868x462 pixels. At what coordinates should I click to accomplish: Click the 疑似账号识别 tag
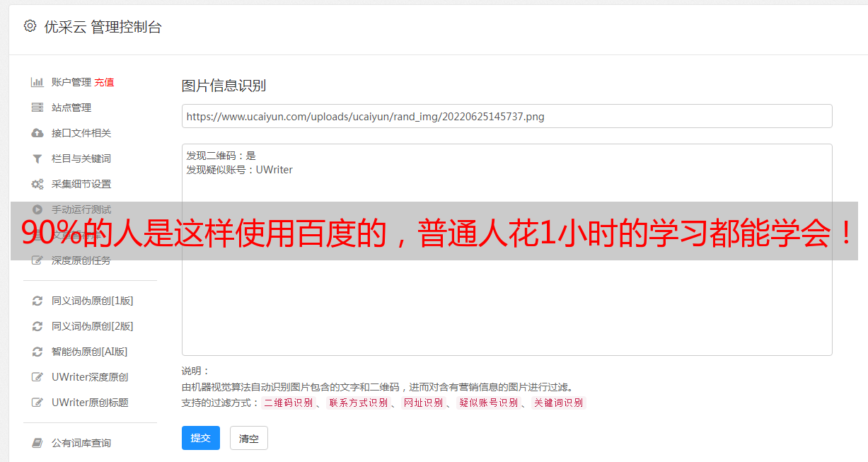(x=488, y=403)
